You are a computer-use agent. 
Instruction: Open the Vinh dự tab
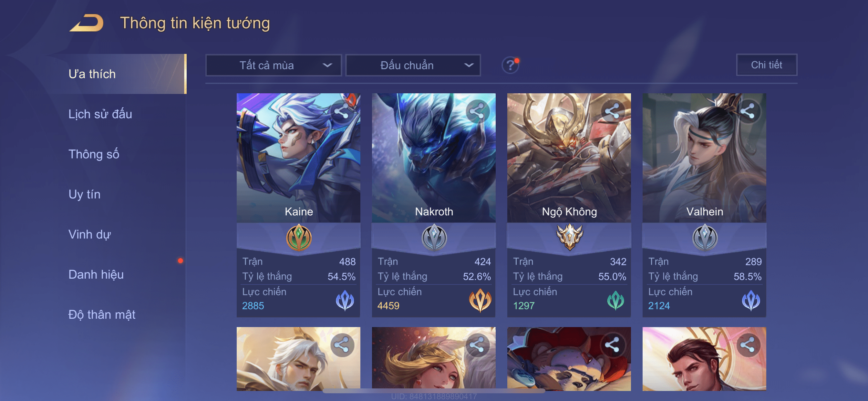pos(90,234)
